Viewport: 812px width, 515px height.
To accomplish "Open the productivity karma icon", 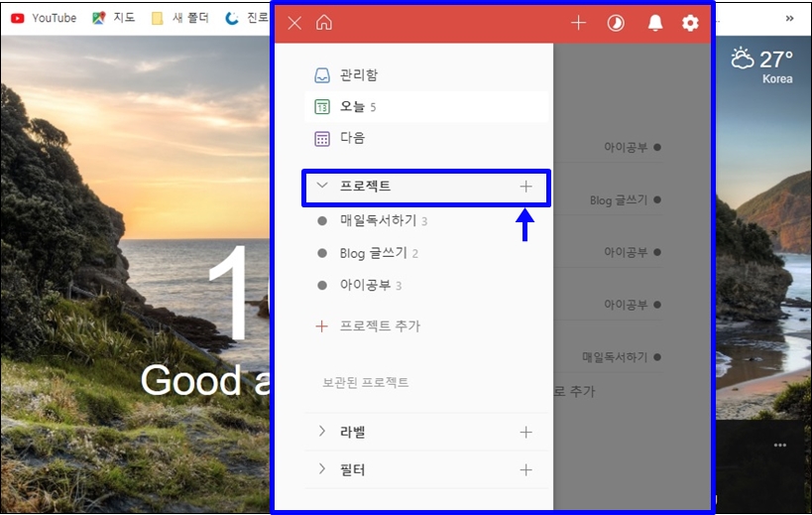I will [x=616, y=23].
